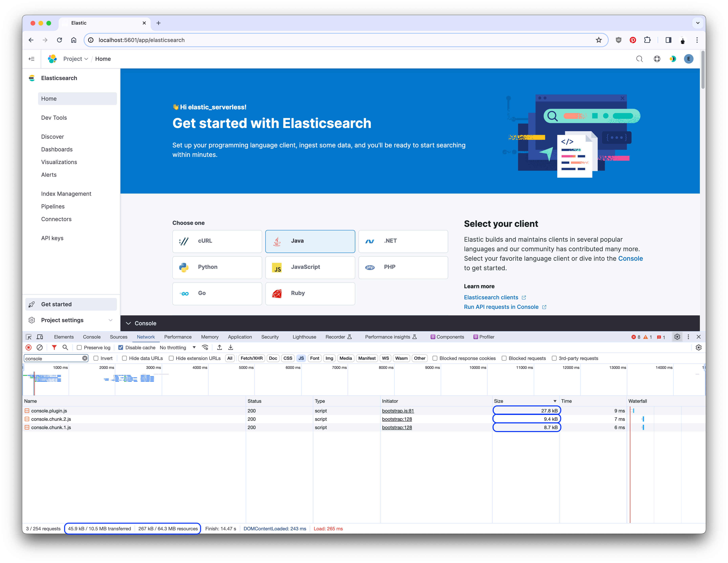
Task: Open the user avatar E menu
Action: coord(689,59)
